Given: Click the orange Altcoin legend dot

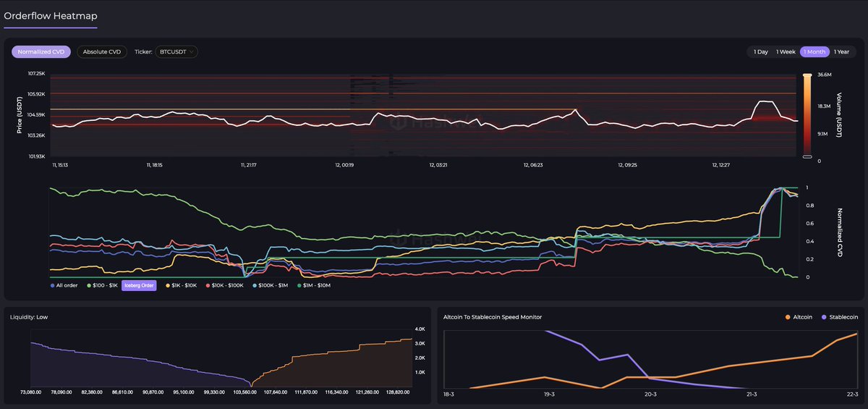Looking at the screenshot, I should click(788, 317).
